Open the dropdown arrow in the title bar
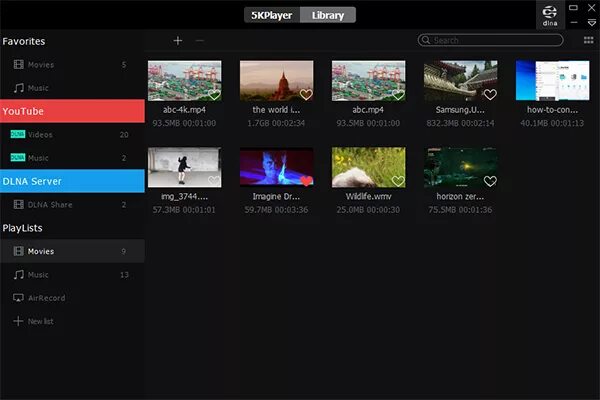 (x=592, y=23)
